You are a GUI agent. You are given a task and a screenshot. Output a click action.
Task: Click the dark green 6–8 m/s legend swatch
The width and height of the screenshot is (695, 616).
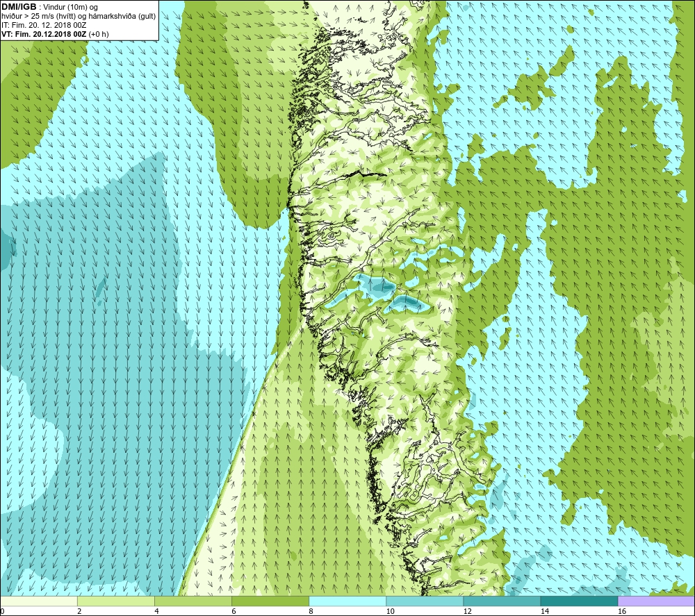[x=270, y=601]
